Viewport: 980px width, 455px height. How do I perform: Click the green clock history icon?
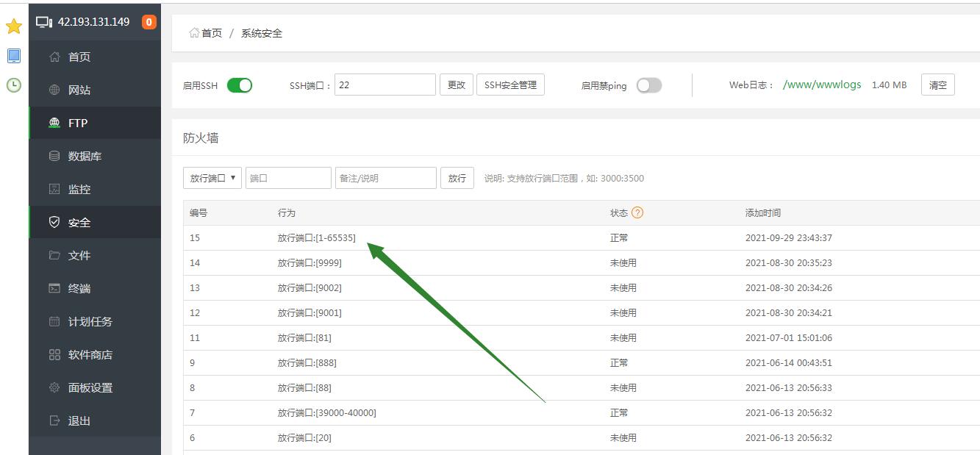click(14, 85)
